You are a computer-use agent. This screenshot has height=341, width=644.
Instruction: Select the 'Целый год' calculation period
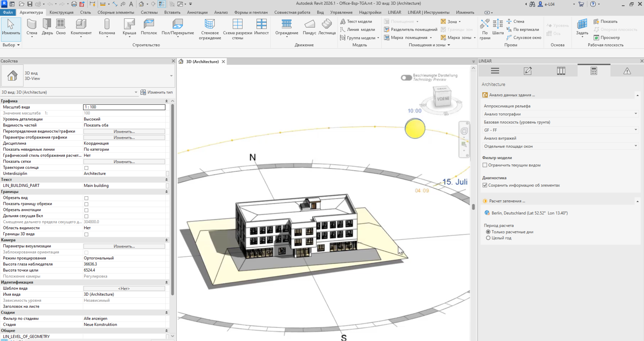tap(488, 238)
